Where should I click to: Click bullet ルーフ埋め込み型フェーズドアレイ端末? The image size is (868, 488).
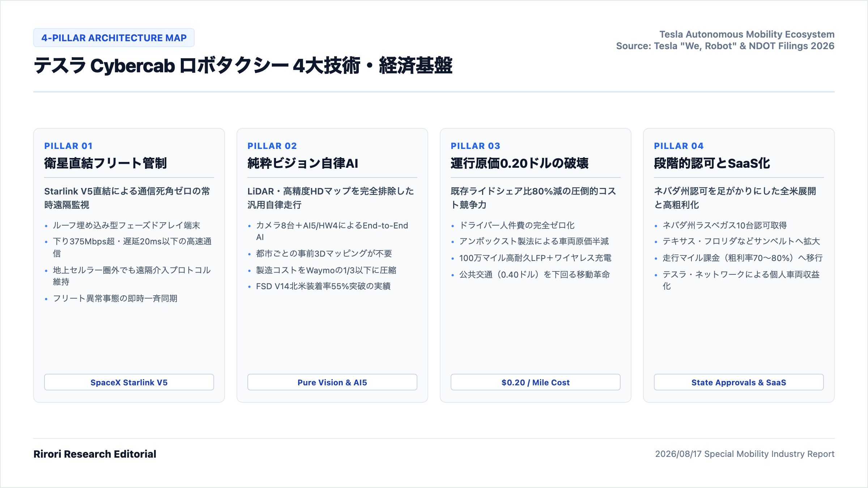pos(126,225)
